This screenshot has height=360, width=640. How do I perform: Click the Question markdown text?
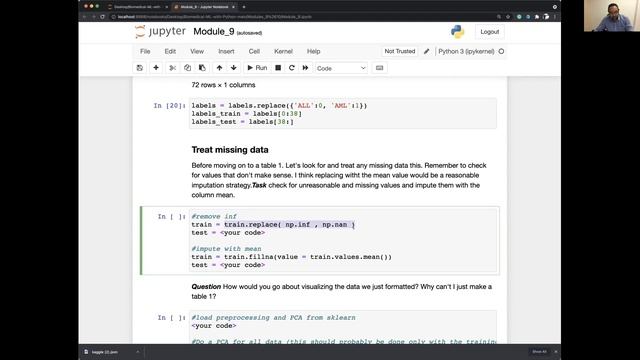click(x=342, y=291)
